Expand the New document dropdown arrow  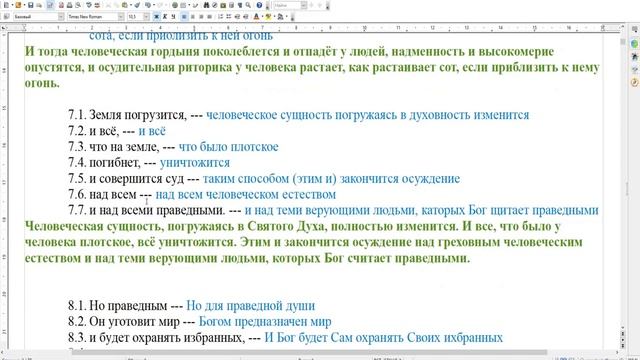[12, 5]
